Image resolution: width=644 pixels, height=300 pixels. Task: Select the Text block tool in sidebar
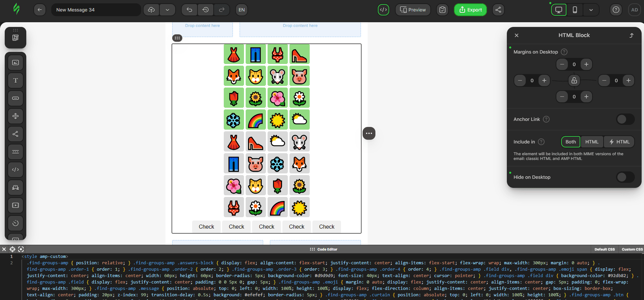tap(16, 80)
